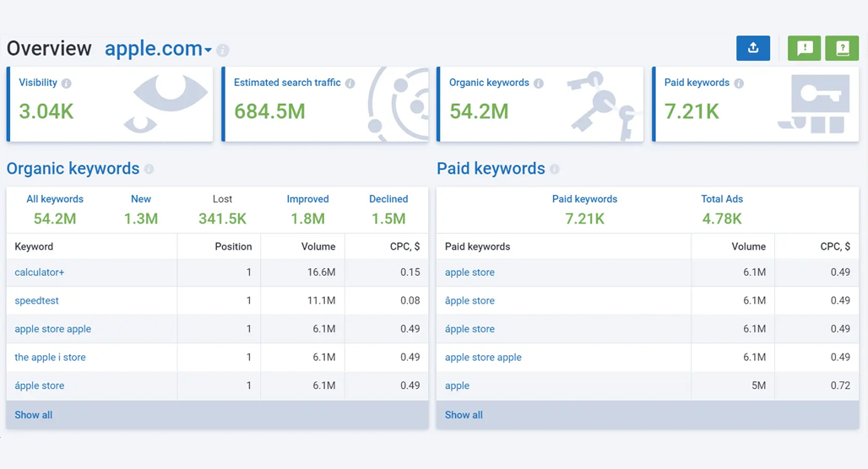Click the 16.6M volume of calculator+
Image resolution: width=868 pixels, height=469 pixels.
tap(321, 272)
